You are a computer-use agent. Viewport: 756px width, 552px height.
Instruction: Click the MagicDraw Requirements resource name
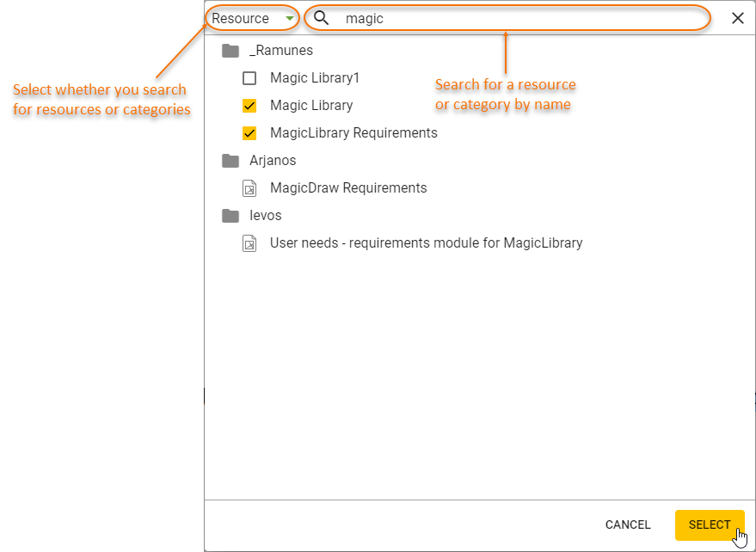pyautogui.click(x=348, y=188)
